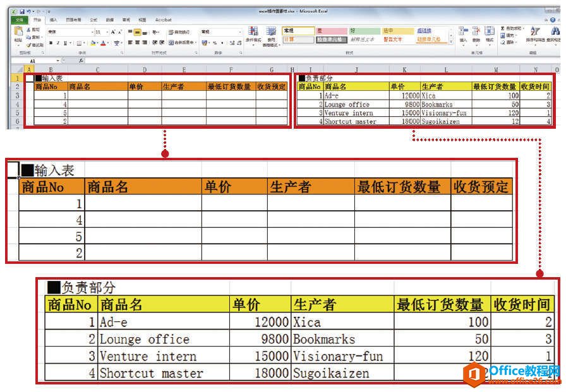Enable Top Align for the cell
The height and width of the screenshot is (392, 566).
pyautogui.click(x=130, y=32)
